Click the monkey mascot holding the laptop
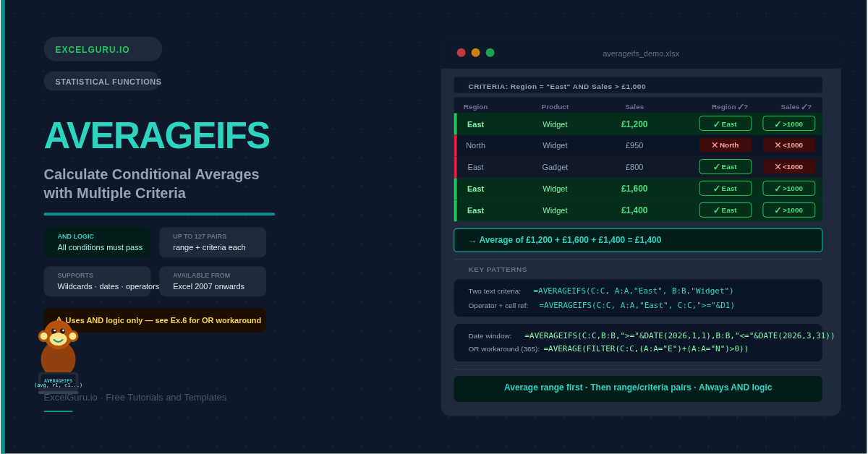868x454 pixels. pos(58,354)
